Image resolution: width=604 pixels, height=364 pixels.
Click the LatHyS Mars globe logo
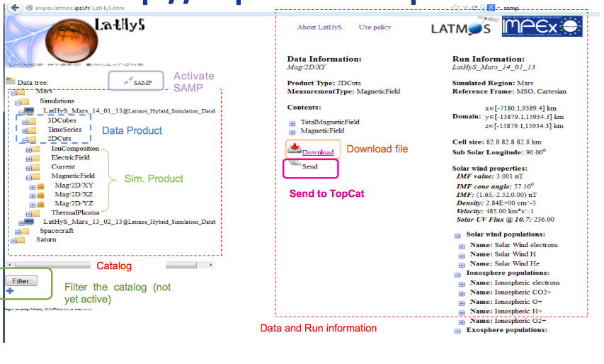[x=72, y=42]
